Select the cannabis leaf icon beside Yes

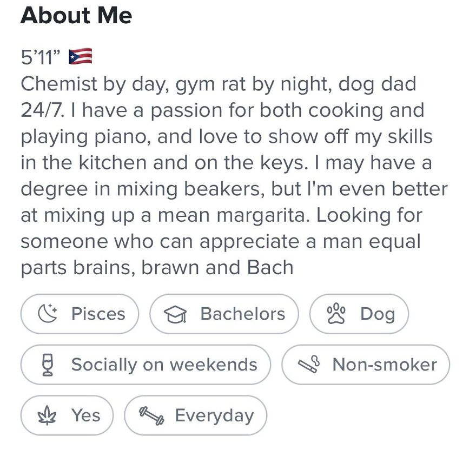point(48,415)
